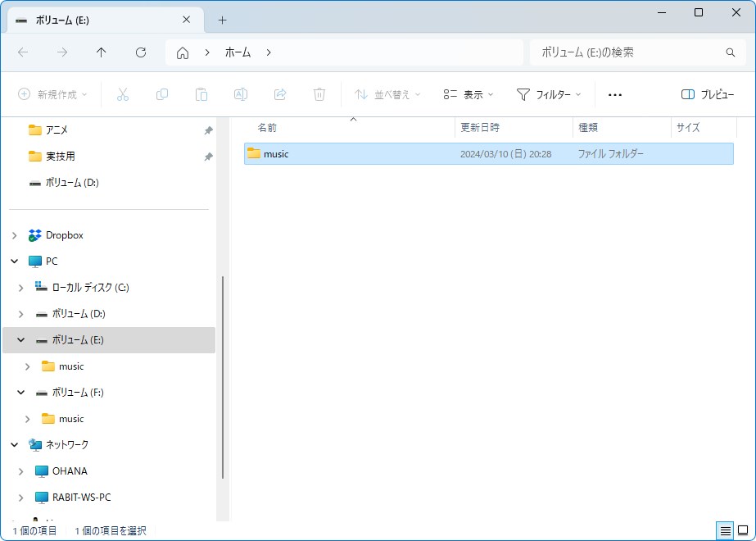Add a new tab with plus button
Viewport: 756px width, 541px height.
(x=222, y=20)
